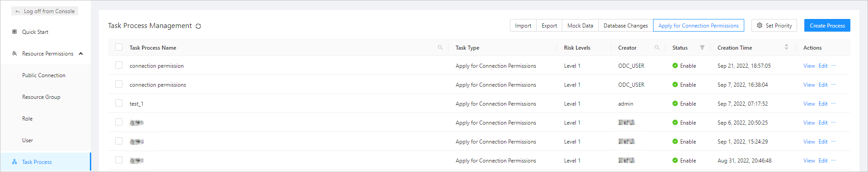Collapse the Resource Permissions menu

click(81, 54)
